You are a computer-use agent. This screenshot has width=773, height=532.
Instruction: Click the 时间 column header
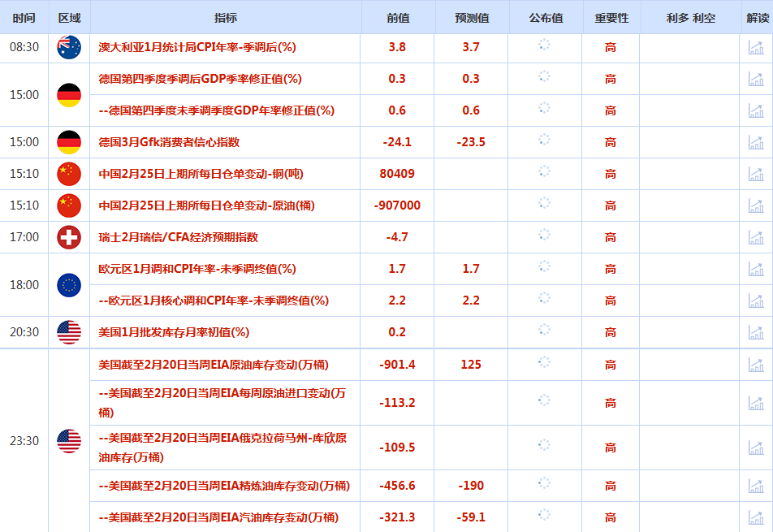pyautogui.click(x=24, y=18)
